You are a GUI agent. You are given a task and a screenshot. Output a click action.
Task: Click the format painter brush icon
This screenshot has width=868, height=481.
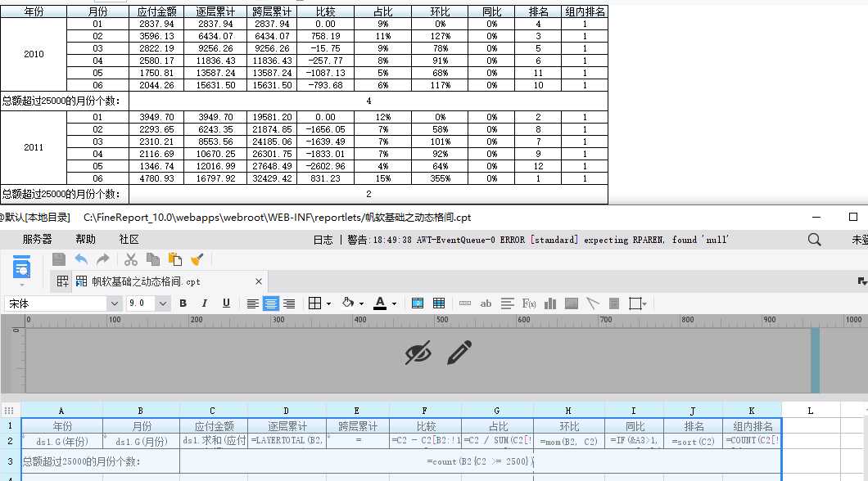pos(197,259)
